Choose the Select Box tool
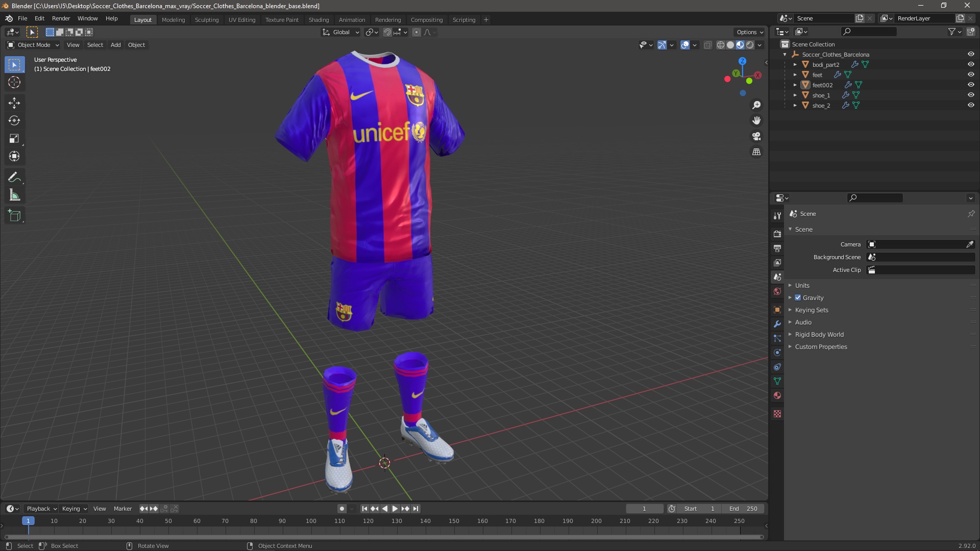This screenshot has width=980, height=551. tap(14, 65)
